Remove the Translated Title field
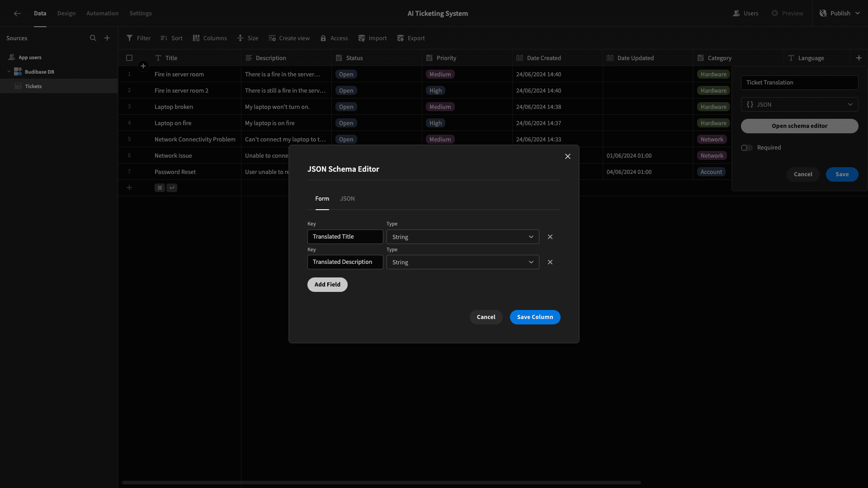868x488 pixels. (x=550, y=237)
